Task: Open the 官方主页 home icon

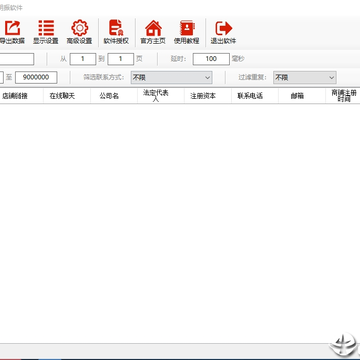Action: [153, 32]
